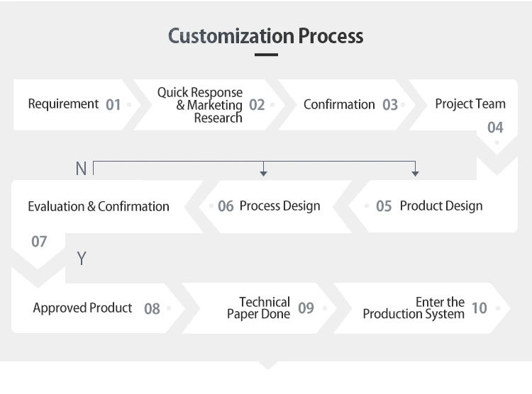
Task: Click the down-pointing triangle at the bottom
Action: (267, 365)
